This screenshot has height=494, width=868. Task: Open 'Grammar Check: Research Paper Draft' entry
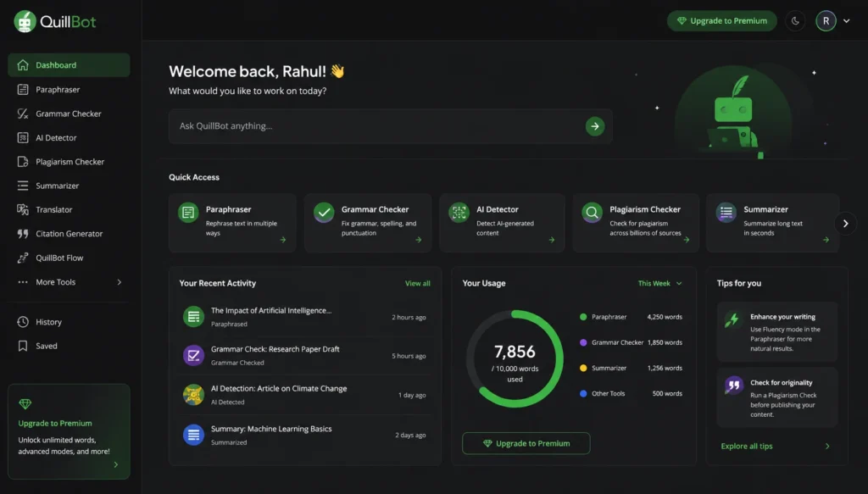[x=305, y=356]
